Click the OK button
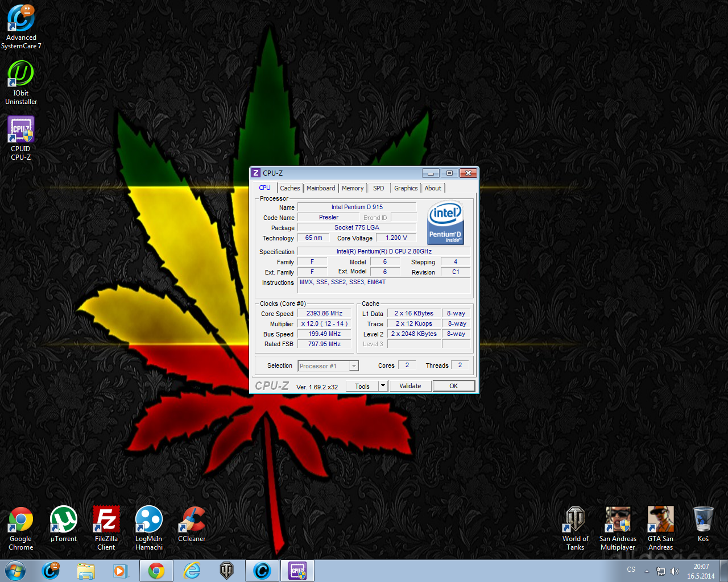This screenshot has width=728, height=582. 453,386
